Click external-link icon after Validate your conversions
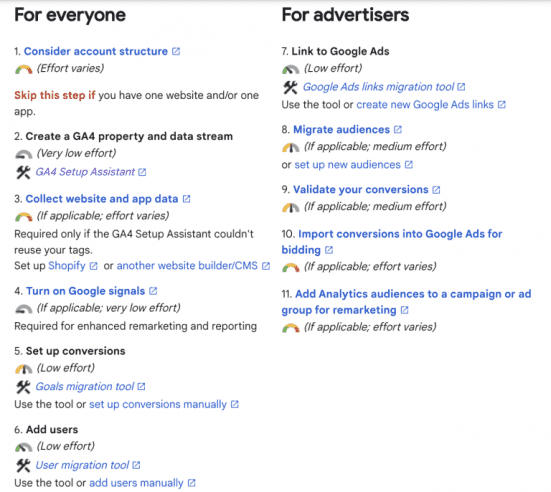The width and height of the screenshot is (551, 492). 436,190
